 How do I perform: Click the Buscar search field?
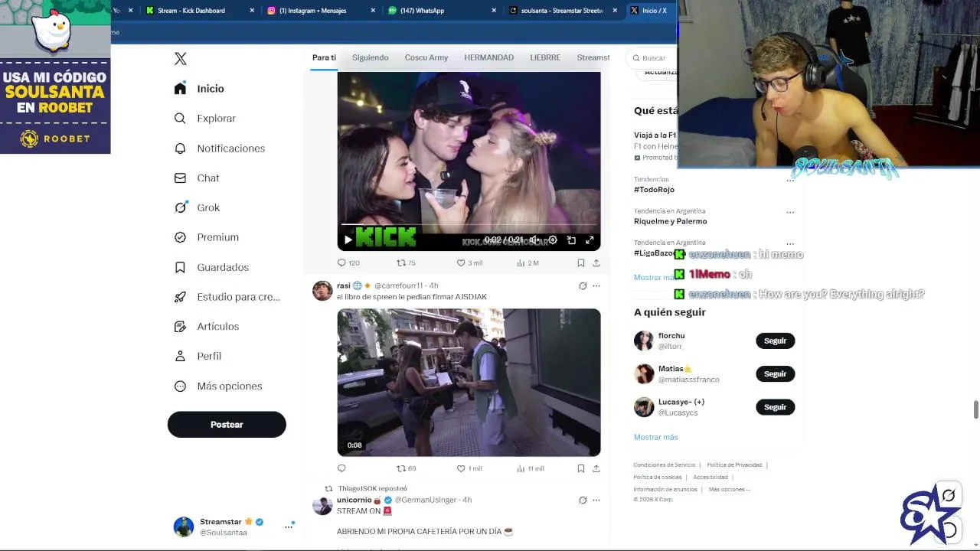click(x=652, y=58)
